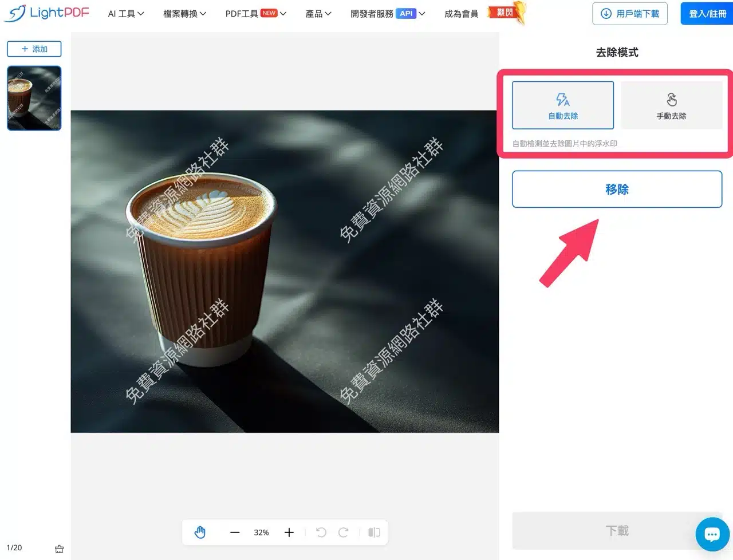The image size is (733, 560).
Task: Zoom out with the minus icon
Action: (235, 532)
